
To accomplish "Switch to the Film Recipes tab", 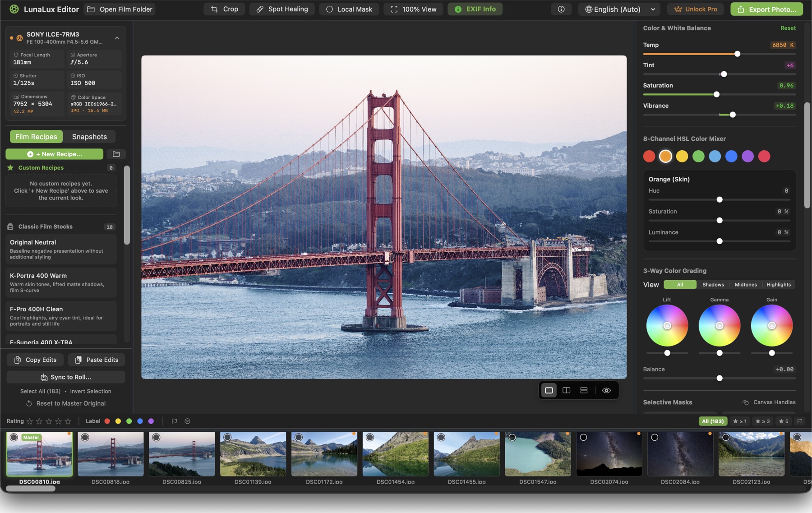I will point(36,137).
